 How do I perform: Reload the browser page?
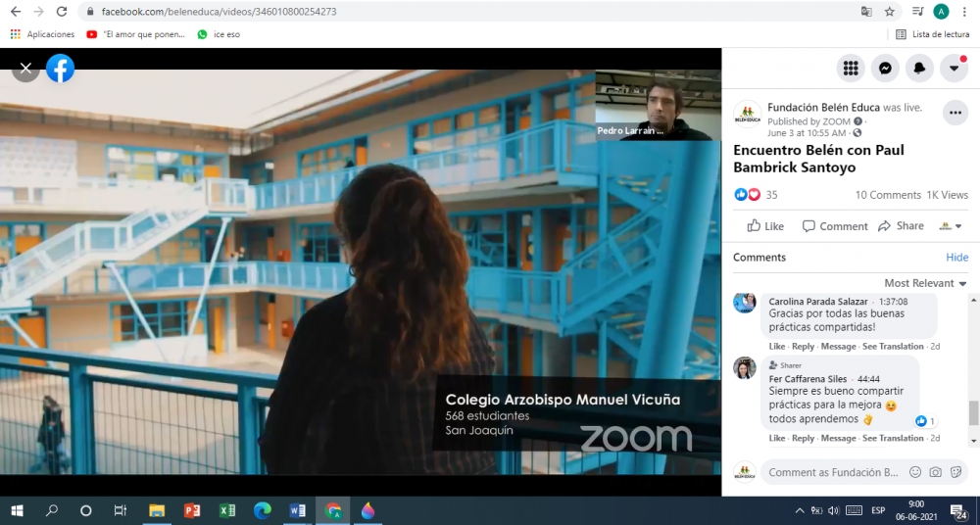[61, 11]
